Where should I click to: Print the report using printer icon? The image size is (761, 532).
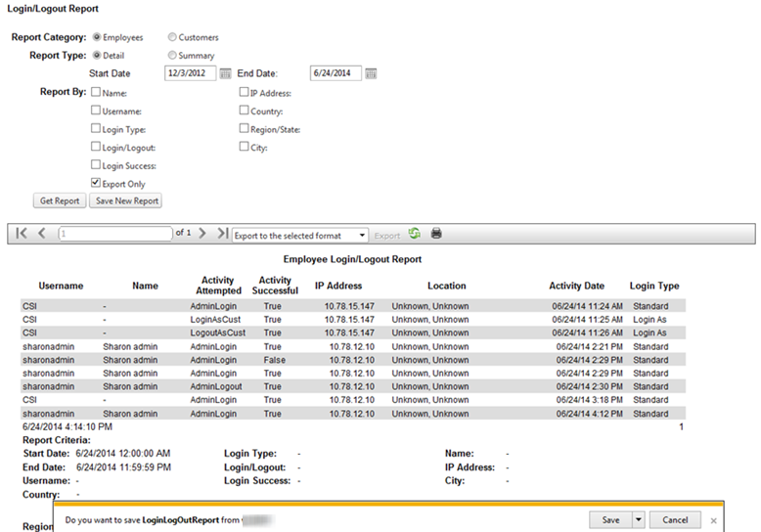436,235
